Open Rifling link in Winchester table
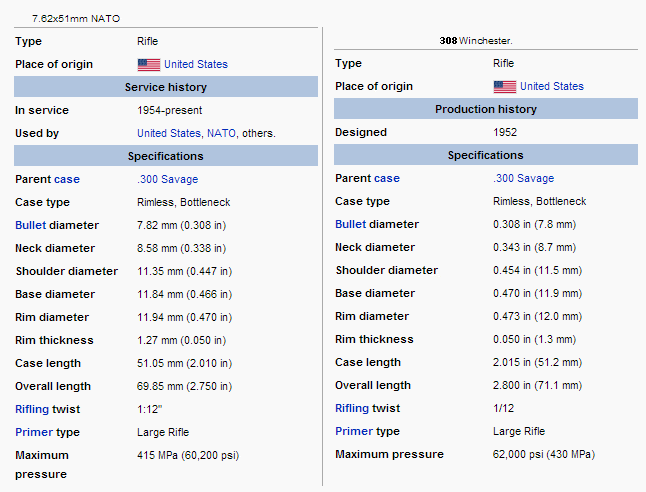The height and width of the screenshot is (492, 646). point(352,408)
